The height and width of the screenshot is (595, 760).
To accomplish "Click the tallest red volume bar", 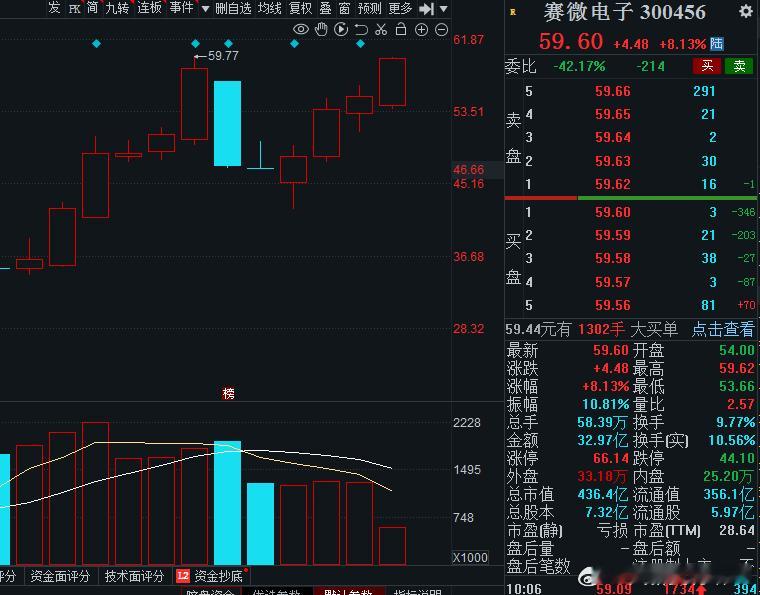I will pos(95,493).
